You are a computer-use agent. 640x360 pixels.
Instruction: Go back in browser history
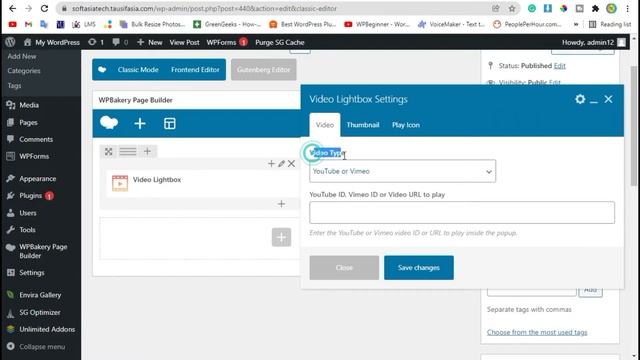12,8
